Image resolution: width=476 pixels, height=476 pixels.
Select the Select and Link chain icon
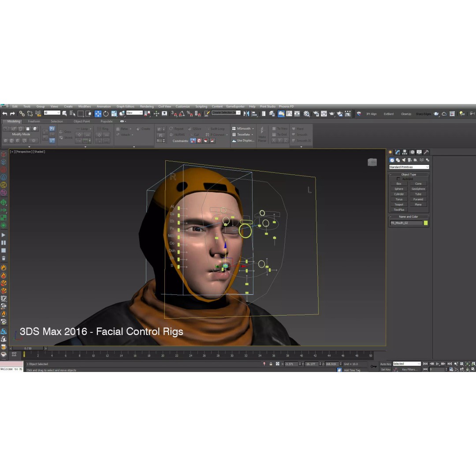tap(22, 114)
